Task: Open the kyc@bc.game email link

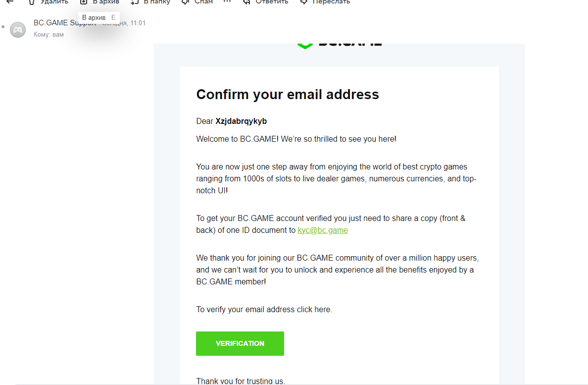Action: pos(323,230)
